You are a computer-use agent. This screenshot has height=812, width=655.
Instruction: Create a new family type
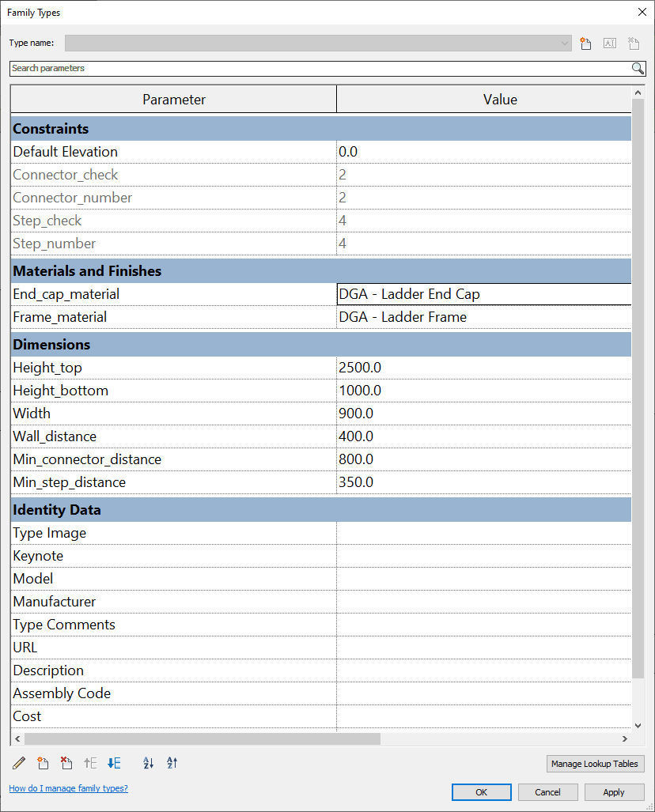click(585, 43)
